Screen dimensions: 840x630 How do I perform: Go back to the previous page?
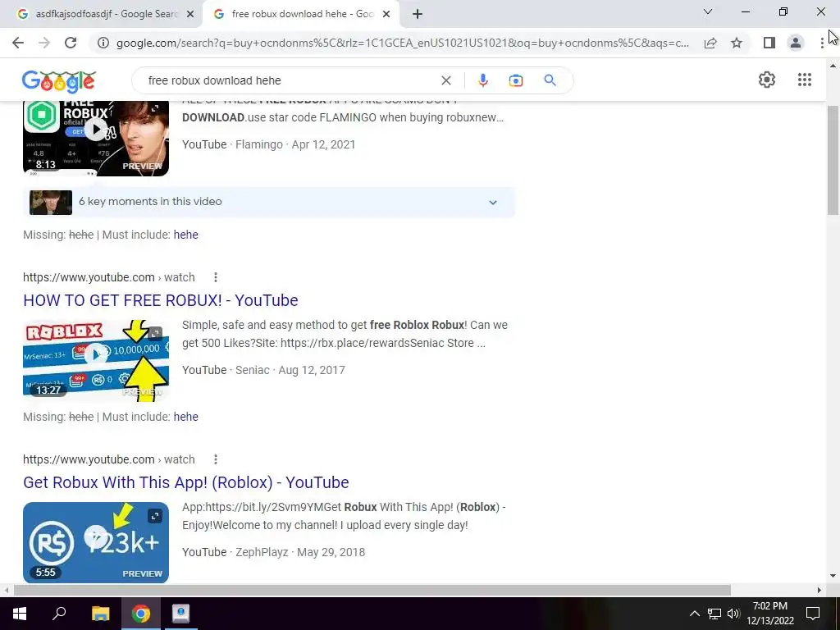pos(18,43)
